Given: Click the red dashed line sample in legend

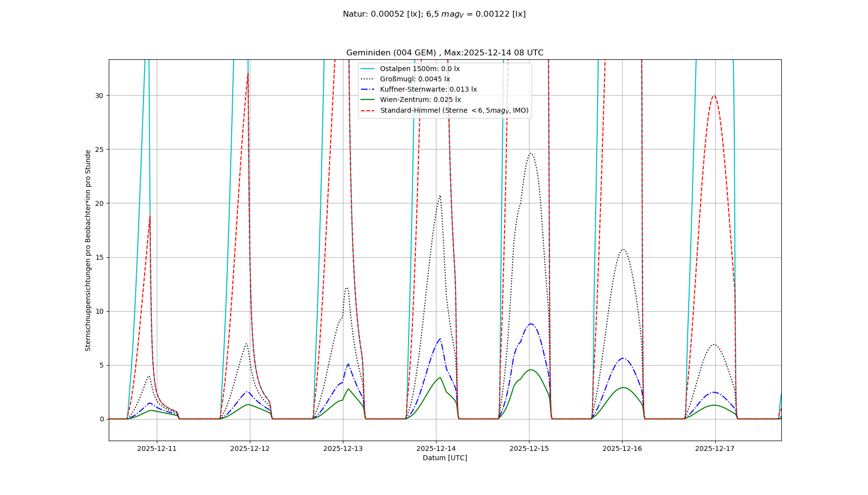Looking at the screenshot, I should (367, 110).
